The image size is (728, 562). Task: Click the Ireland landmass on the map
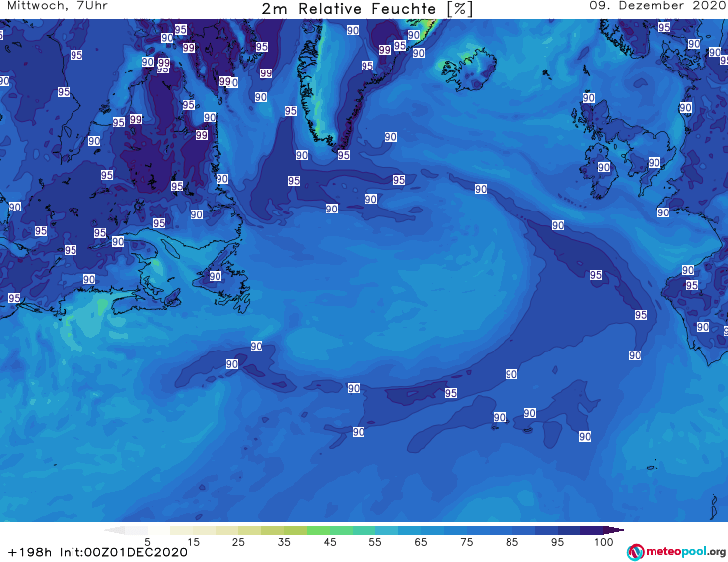600,171
